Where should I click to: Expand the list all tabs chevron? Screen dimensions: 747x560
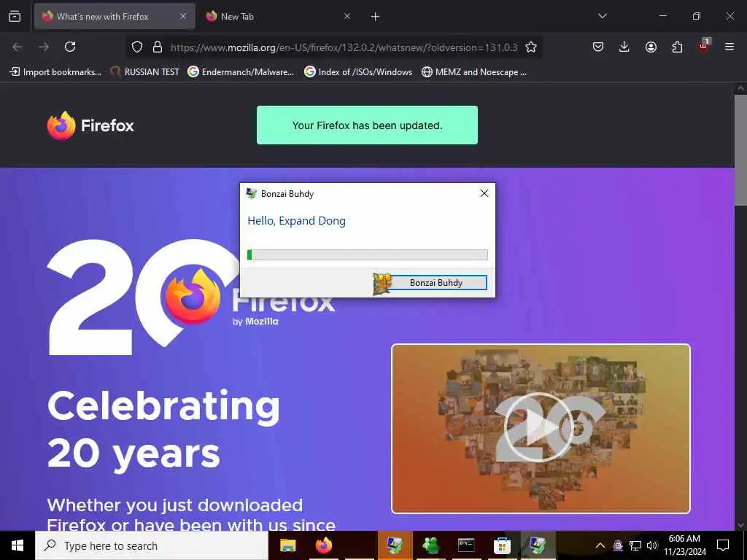(602, 16)
